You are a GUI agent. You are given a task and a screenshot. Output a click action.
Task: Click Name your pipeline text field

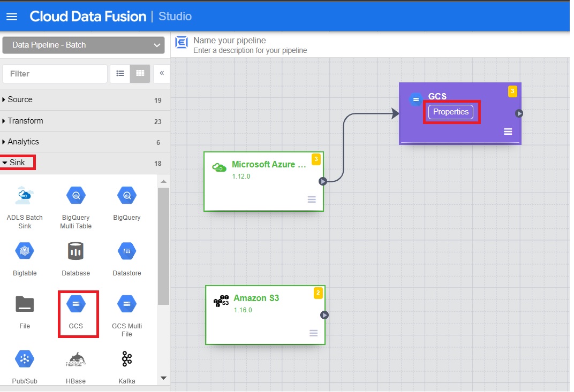(x=230, y=40)
